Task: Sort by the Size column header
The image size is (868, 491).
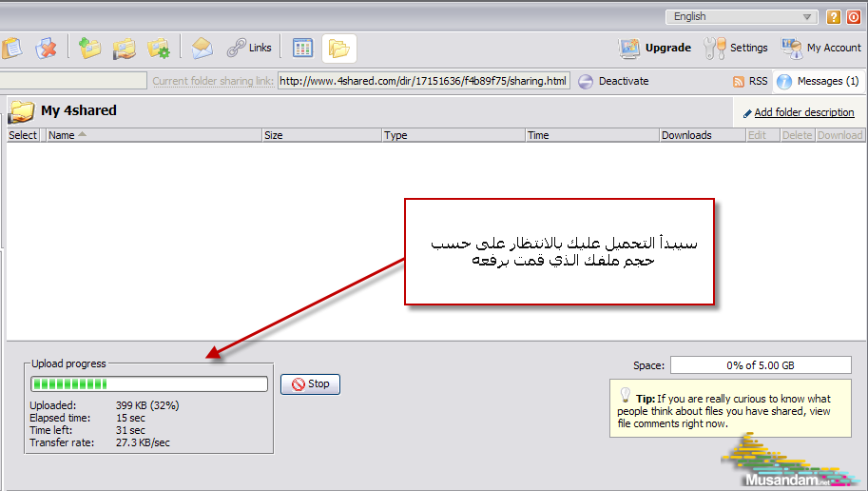Action: click(x=321, y=135)
